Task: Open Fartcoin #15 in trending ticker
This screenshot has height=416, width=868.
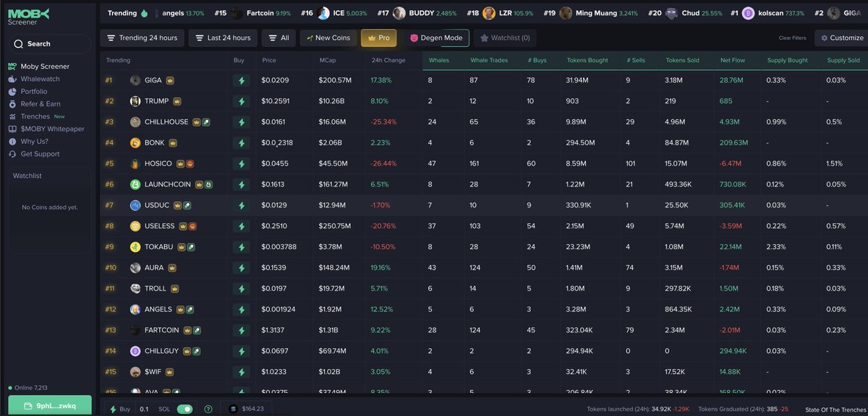Action: (252, 13)
